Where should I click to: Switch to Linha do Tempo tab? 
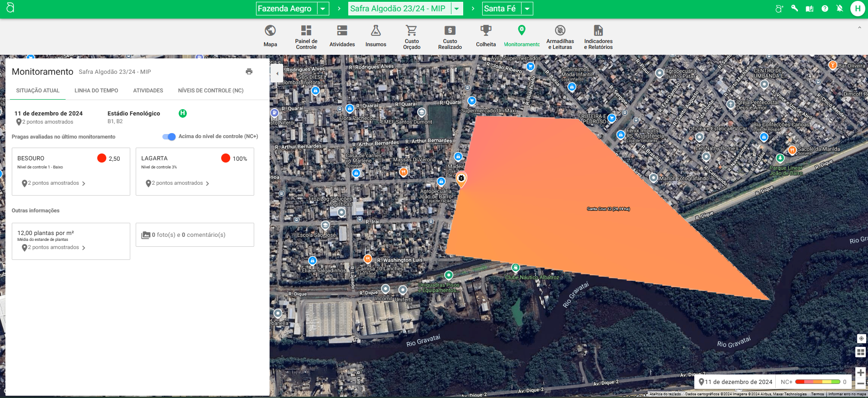[x=96, y=91]
